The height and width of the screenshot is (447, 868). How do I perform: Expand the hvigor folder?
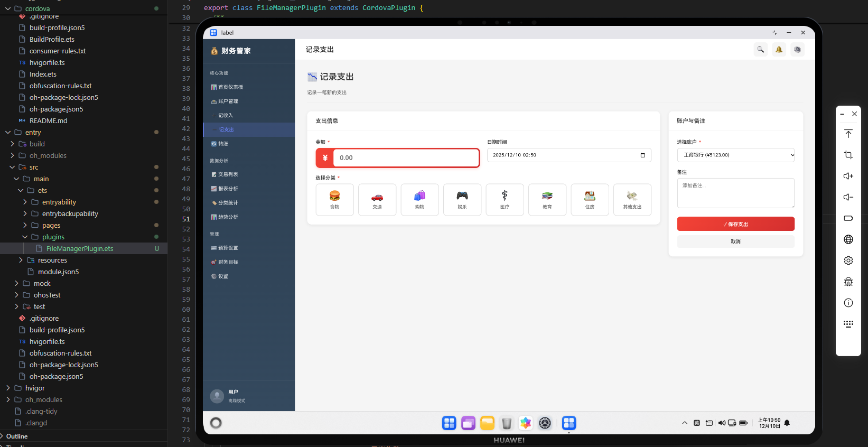pyautogui.click(x=8, y=388)
